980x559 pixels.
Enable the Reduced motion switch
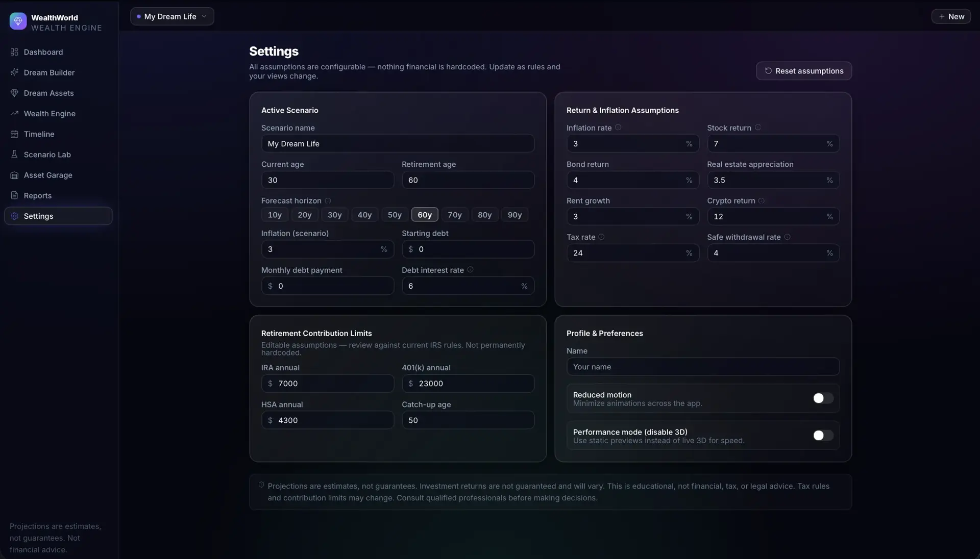[823, 398]
